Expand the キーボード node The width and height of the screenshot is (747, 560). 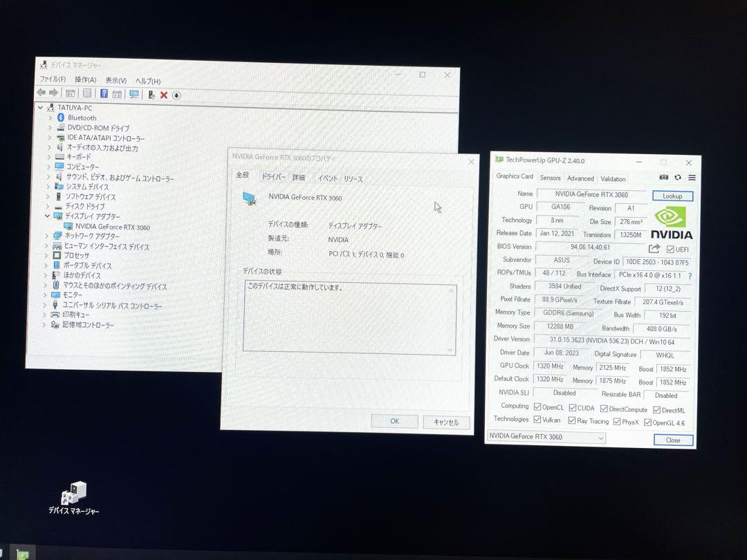click(x=48, y=157)
